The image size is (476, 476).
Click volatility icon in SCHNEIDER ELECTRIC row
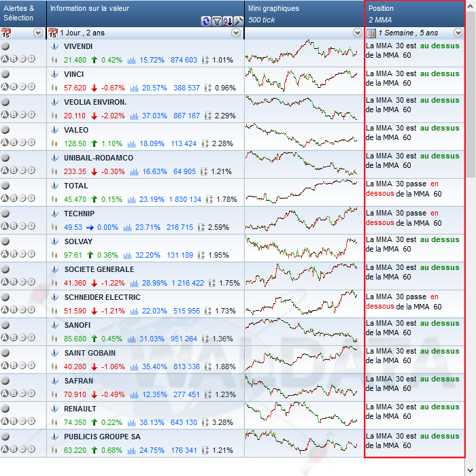click(208, 311)
